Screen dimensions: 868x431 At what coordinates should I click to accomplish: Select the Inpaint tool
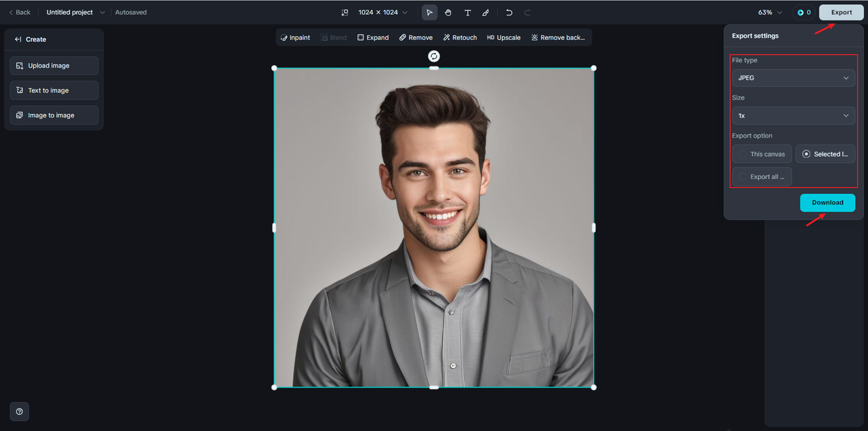coord(295,37)
